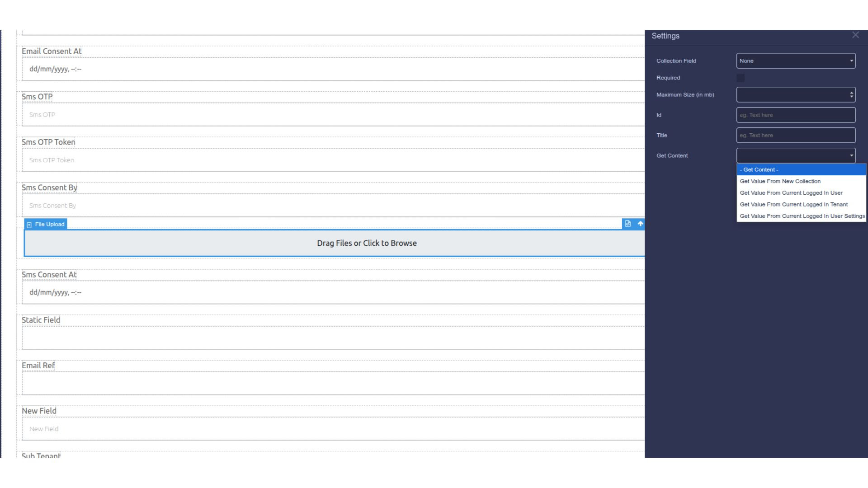Click the File Upload component badge
This screenshot has height=488, width=868.
click(46, 224)
